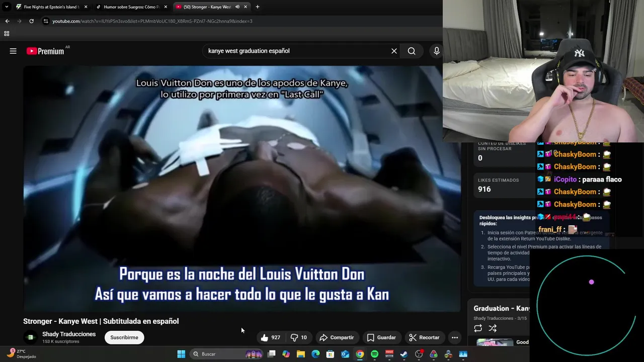Open the tab search dropdown arrow
Screen dimensions: 644x362
pyautogui.click(x=6, y=7)
